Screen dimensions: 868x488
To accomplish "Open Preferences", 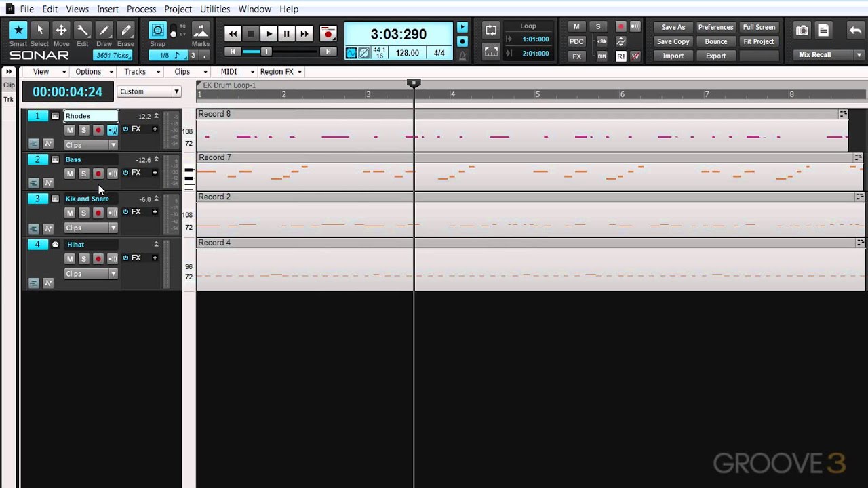I will coord(715,27).
